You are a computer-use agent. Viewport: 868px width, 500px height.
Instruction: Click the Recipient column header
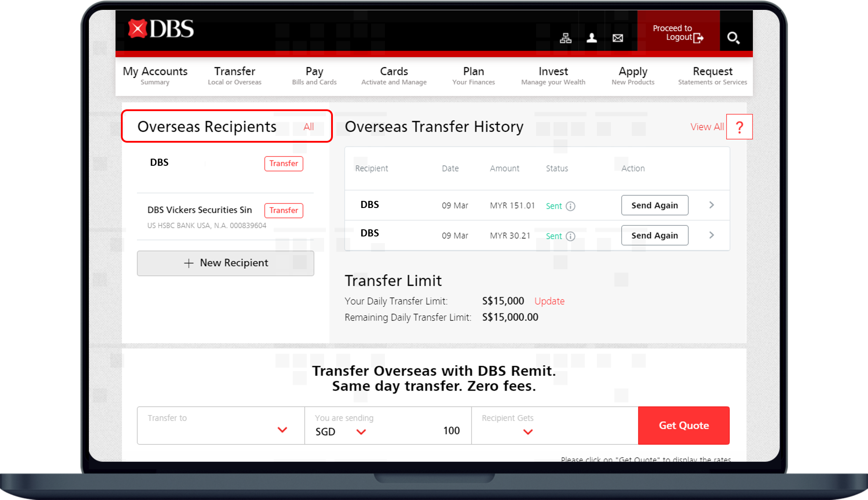[x=372, y=168]
